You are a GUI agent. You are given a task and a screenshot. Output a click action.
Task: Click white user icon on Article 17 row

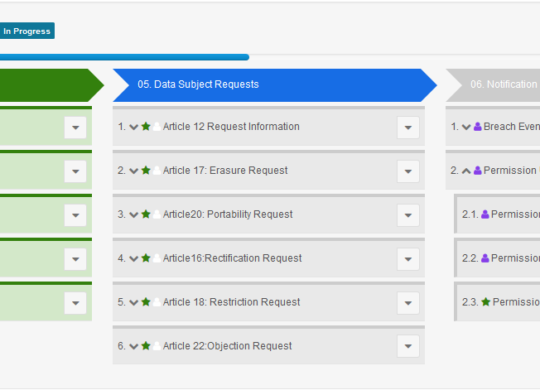[157, 171]
